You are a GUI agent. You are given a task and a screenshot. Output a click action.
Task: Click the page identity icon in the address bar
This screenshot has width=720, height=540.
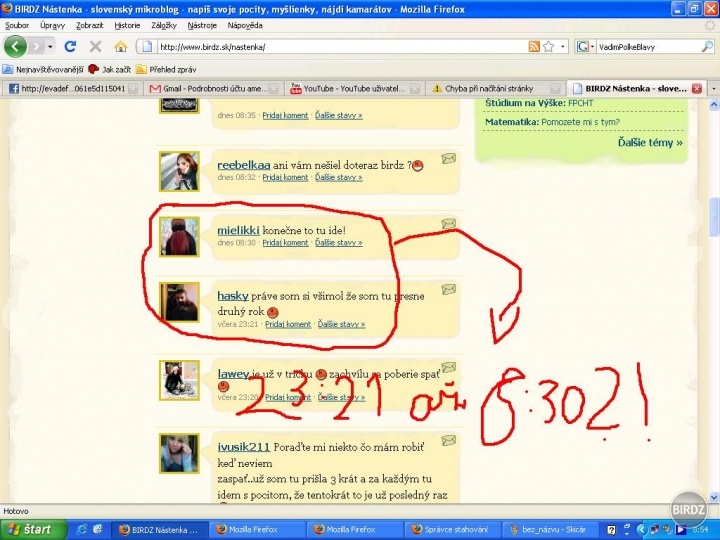147,46
